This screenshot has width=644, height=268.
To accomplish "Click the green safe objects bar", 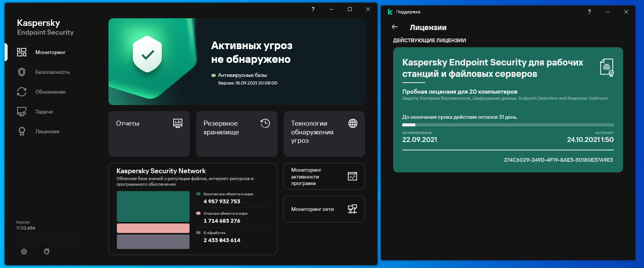I will tap(153, 206).
